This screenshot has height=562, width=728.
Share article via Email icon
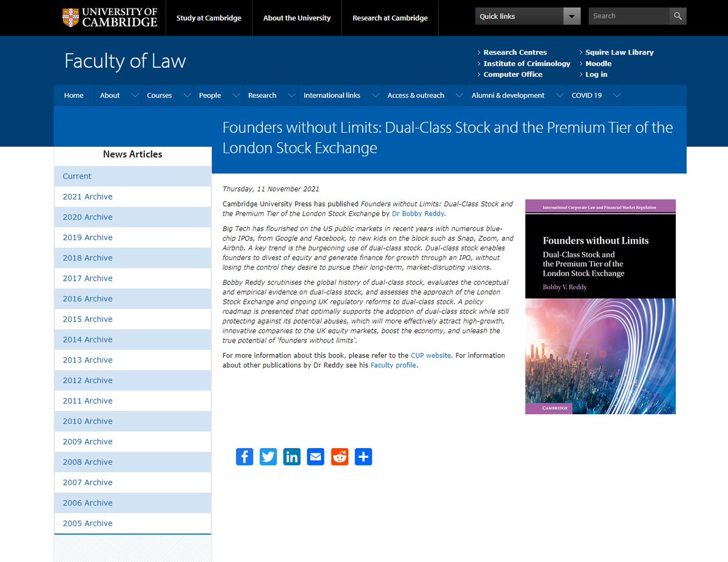315,457
